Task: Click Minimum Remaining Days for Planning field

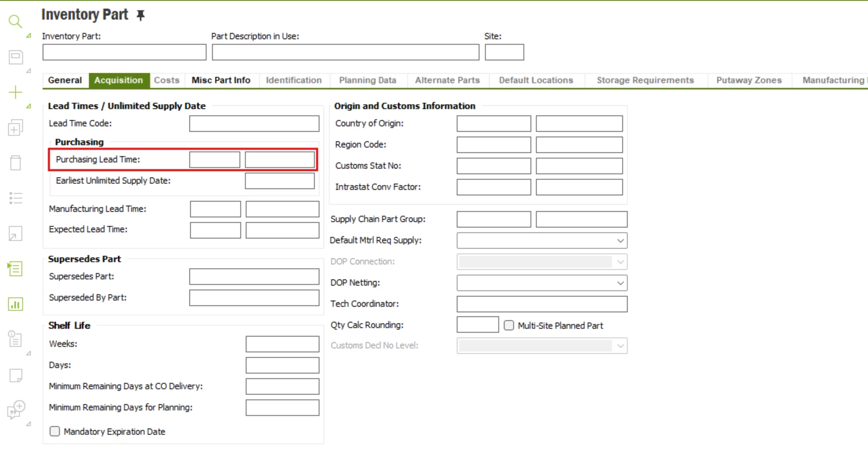Action: 282,408
